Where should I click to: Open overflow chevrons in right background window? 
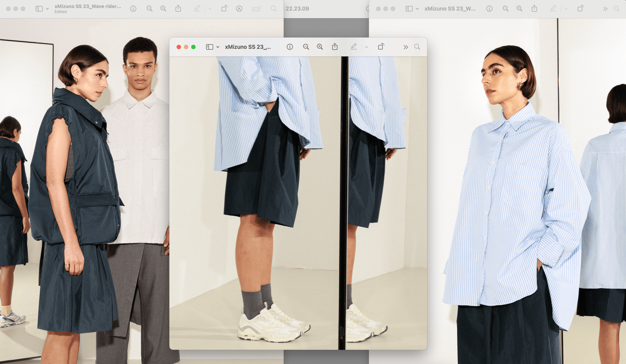[x=605, y=9]
